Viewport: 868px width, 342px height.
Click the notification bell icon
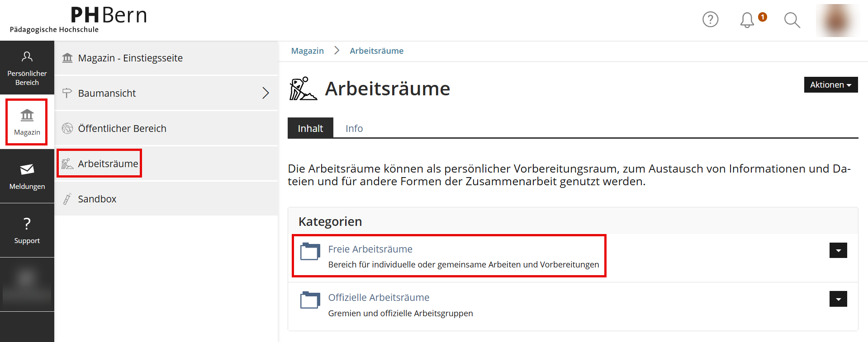click(x=747, y=20)
